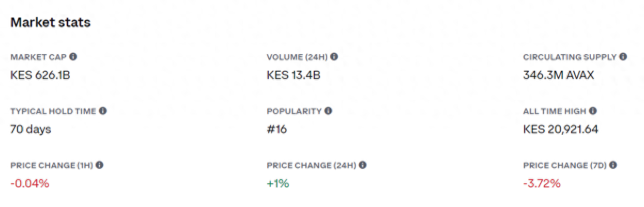
Task: Click Price Change (1H) info icon
Action: click(x=99, y=165)
